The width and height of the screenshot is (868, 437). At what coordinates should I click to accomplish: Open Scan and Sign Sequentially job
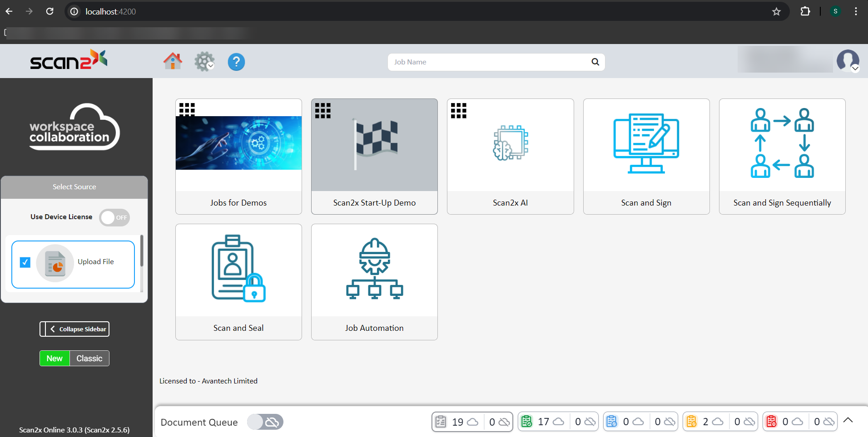pos(782,156)
